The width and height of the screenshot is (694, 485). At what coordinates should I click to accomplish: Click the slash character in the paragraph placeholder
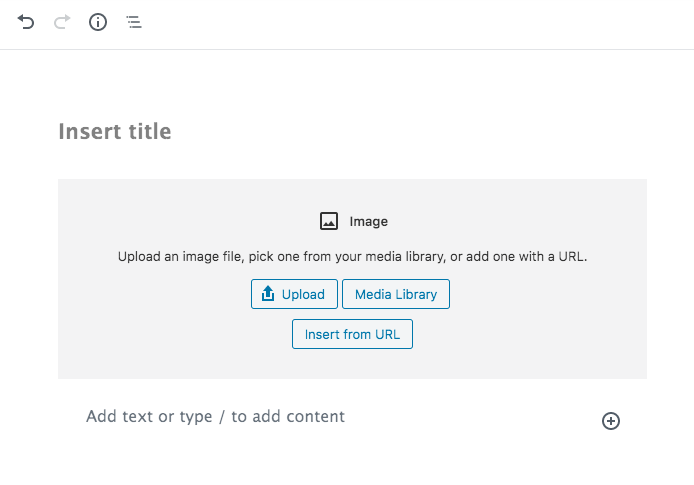[222, 416]
